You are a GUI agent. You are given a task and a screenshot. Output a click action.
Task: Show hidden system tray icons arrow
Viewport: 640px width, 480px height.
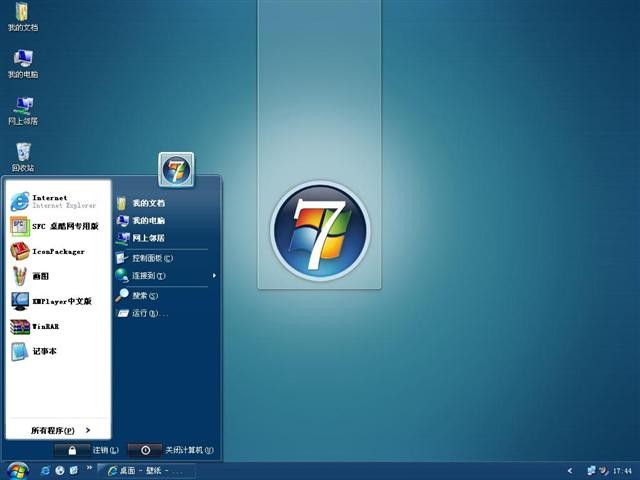pyautogui.click(x=570, y=471)
